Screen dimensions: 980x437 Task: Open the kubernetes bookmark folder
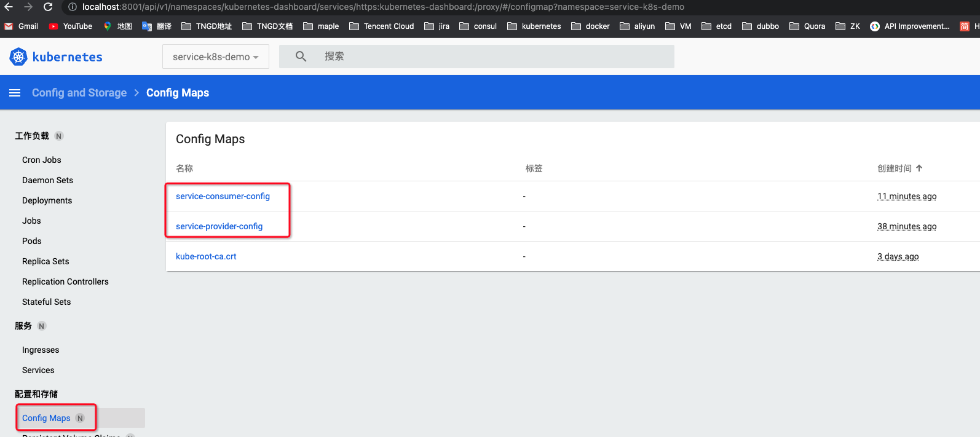click(534, 26)
